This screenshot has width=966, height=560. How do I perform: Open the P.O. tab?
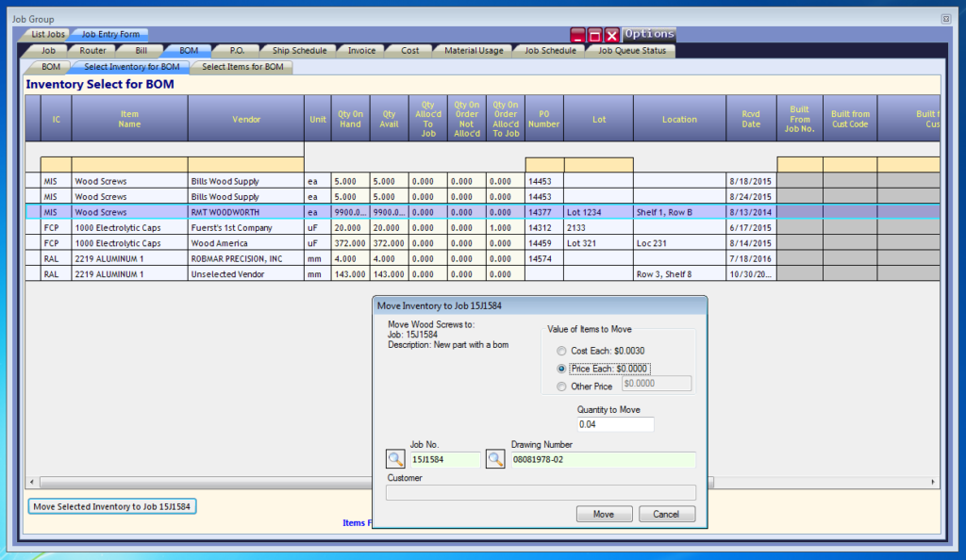pos(237,51)
